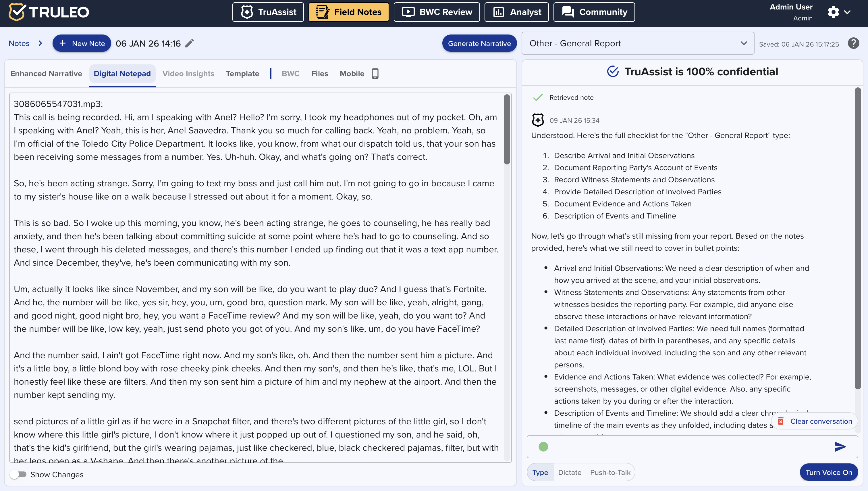Click the trash icon on Clear conversation
868x491 pixels.
(x=780, y=421)
